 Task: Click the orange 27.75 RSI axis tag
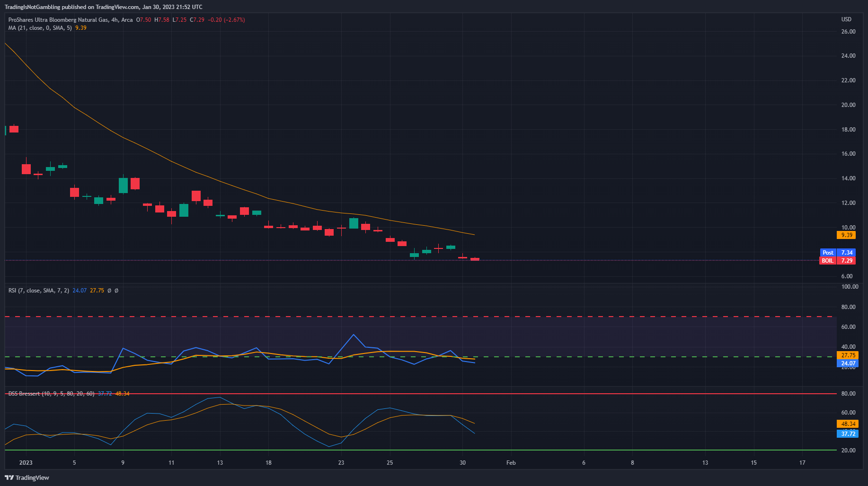coord(847,355)
